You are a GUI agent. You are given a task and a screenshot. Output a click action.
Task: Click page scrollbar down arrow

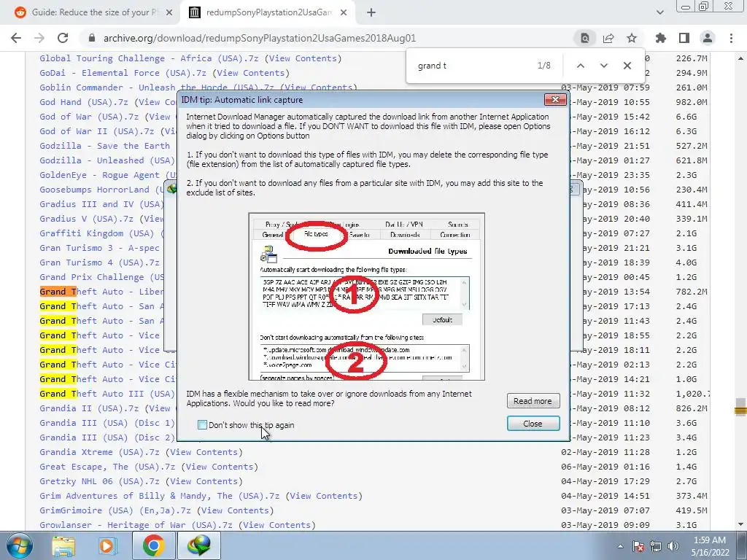[x=741, y=524]
